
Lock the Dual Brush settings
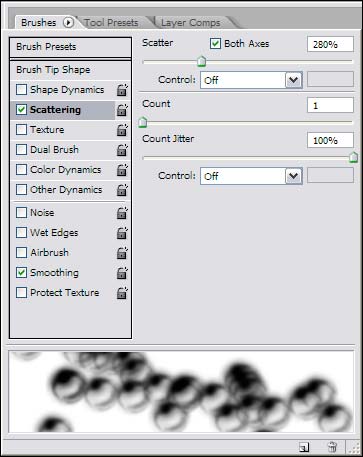pyautogui.click(x=122, y=150)
